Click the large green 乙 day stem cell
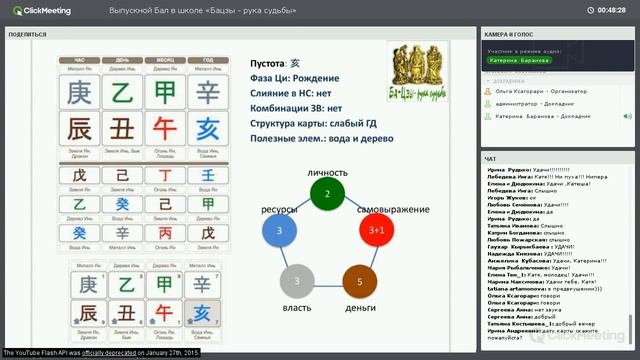640x360 pixels. pos(122,92)
